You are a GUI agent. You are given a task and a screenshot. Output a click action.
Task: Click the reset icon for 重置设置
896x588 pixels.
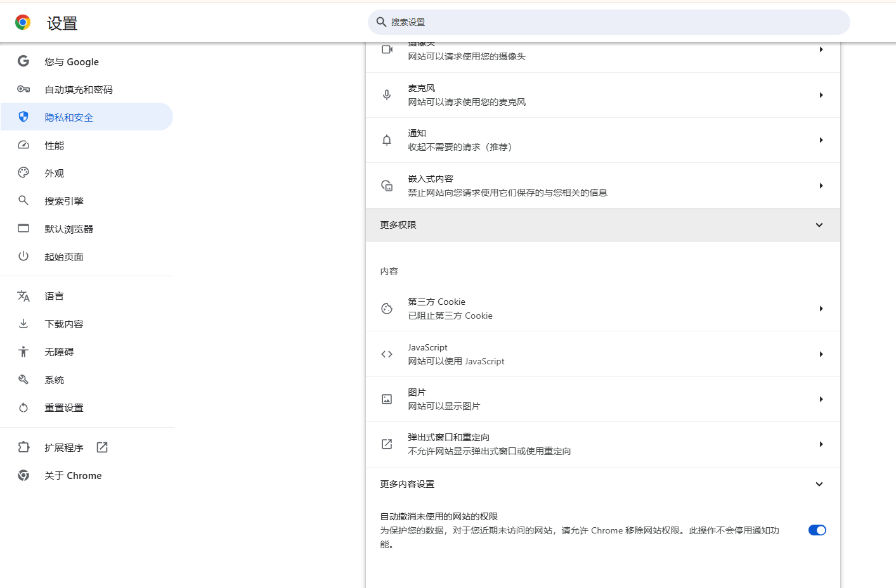click(x=23, y=407)
